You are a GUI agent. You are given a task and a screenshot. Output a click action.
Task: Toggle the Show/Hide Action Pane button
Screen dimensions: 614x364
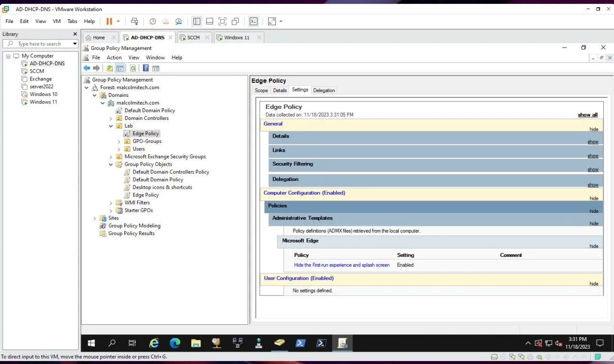(156, 68)
